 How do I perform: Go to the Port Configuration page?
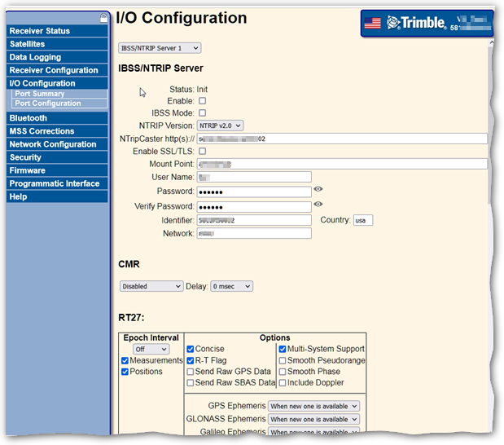click(x=47, y=104)
